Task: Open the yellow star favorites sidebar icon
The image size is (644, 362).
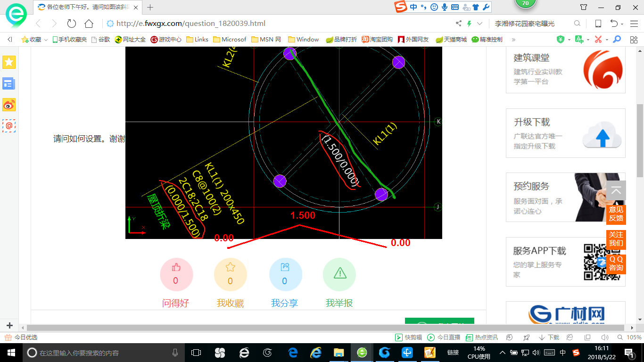Action: tap(9, 62)
